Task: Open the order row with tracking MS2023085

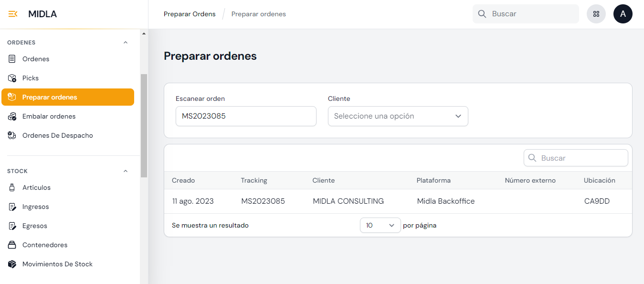Action: (x=263, y=201)
